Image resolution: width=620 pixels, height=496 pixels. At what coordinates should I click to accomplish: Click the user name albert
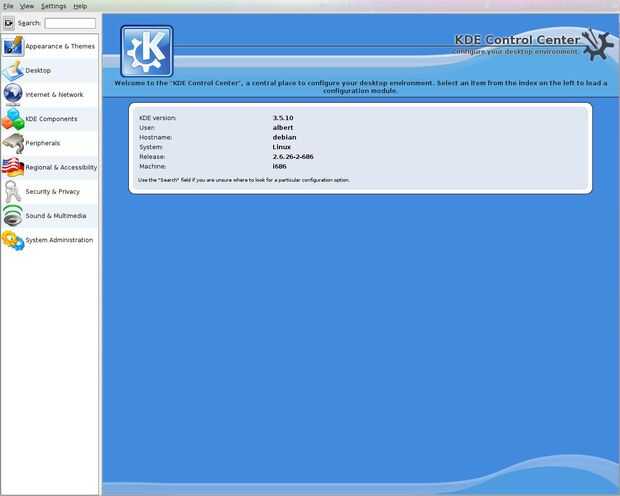tap(283, 127)
